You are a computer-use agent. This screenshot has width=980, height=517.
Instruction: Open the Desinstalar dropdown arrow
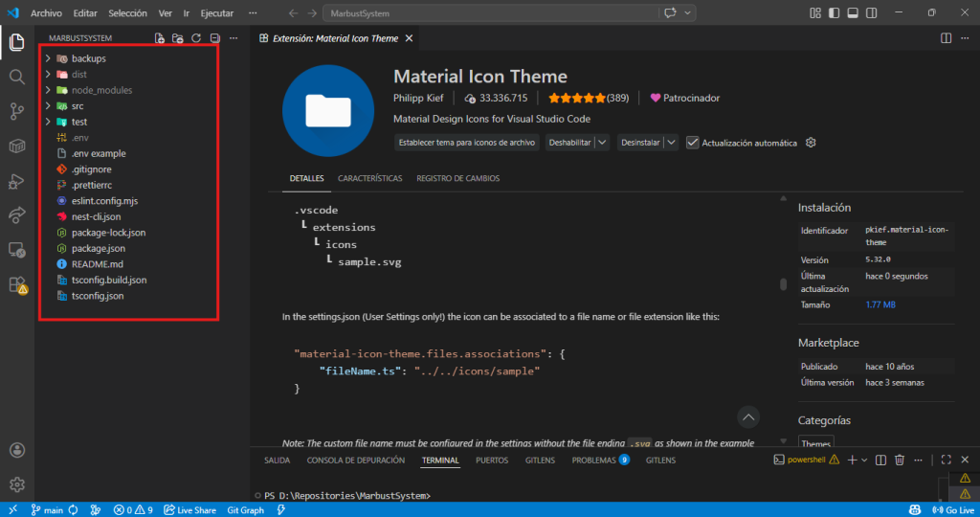pos(671,143)
